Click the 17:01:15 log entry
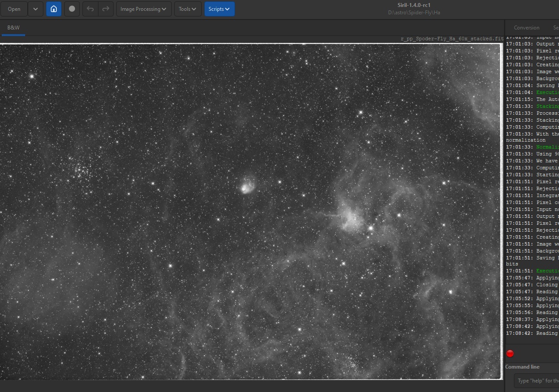The image size is (559, 392). (x=532, y=100)
